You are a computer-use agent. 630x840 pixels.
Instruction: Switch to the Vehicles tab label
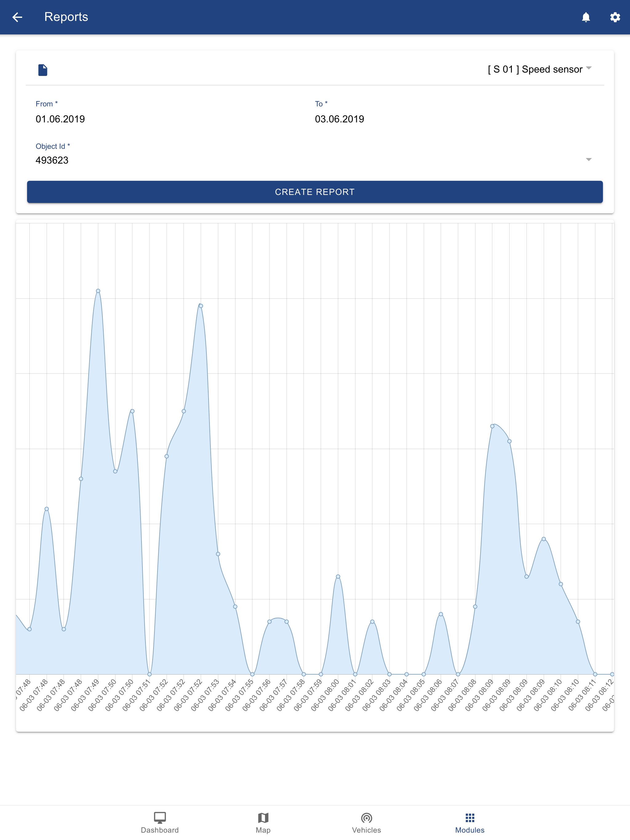tap(366, 830)
